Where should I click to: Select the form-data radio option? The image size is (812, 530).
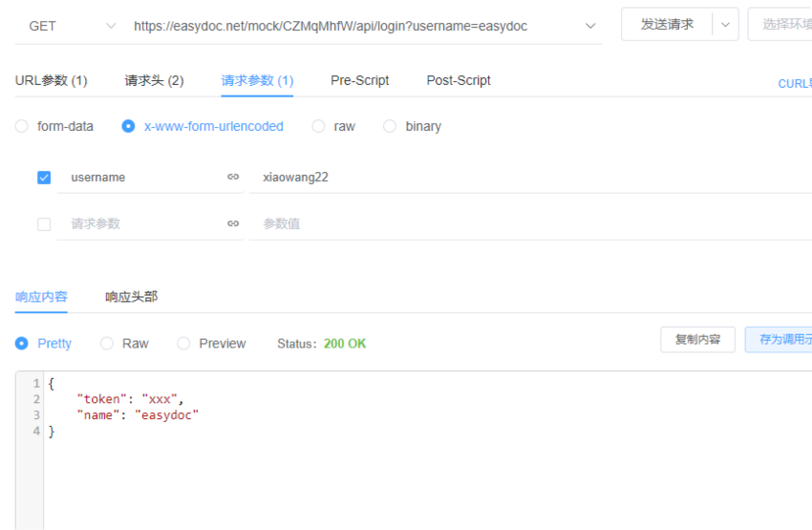pos(22,126)
